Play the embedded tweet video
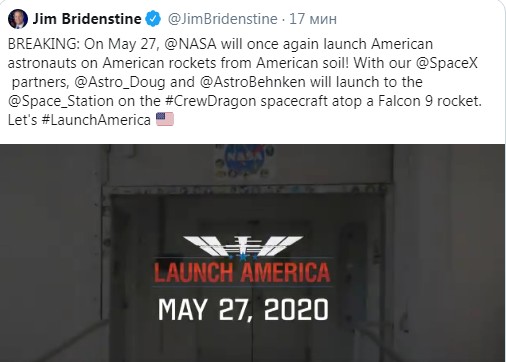Screen dimensions: 506x362 pos(252,253)
